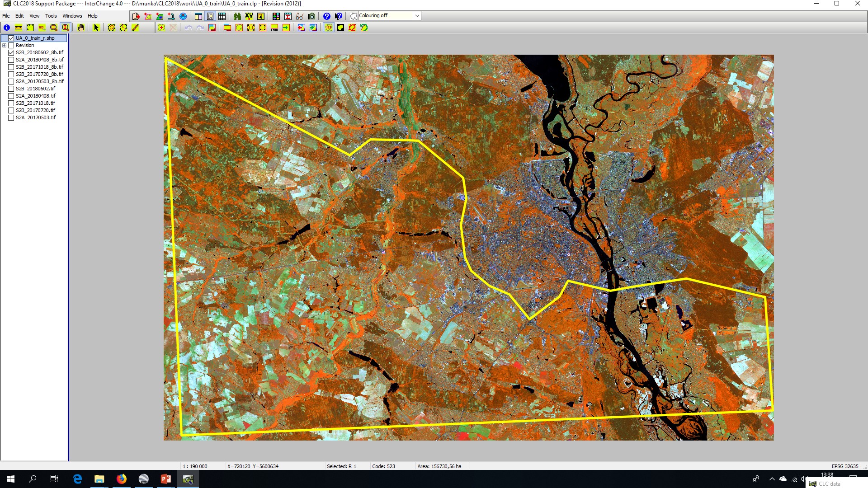Enable the S2A_20170503_8b.tif layer checkbox
868x488 pixels.
pyautogui.click(x=11, y=81)
